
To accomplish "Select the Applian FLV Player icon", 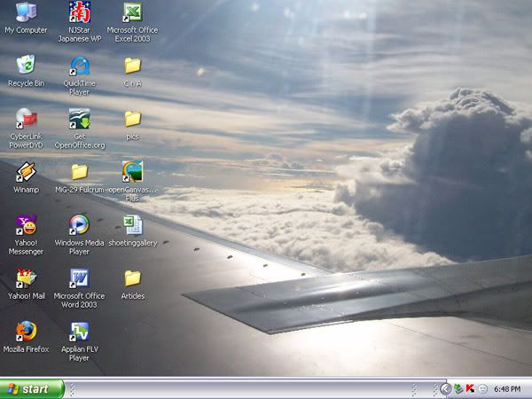I will [x=79, y=332].
